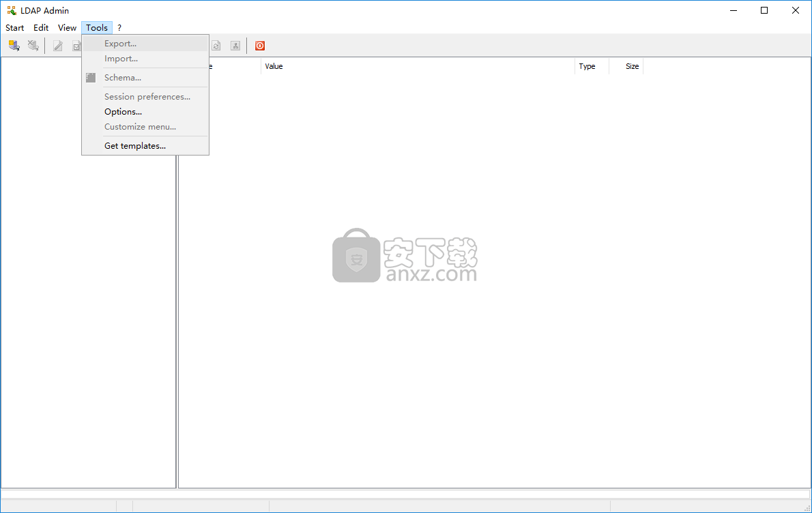
Task: Click the Type column header
Action: 592,66
